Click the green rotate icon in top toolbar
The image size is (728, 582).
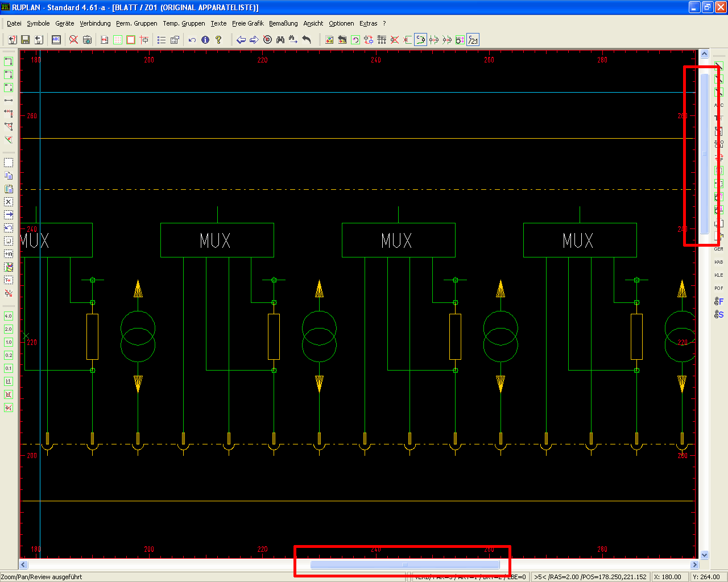pyautogui.click(x=355, y=40)
